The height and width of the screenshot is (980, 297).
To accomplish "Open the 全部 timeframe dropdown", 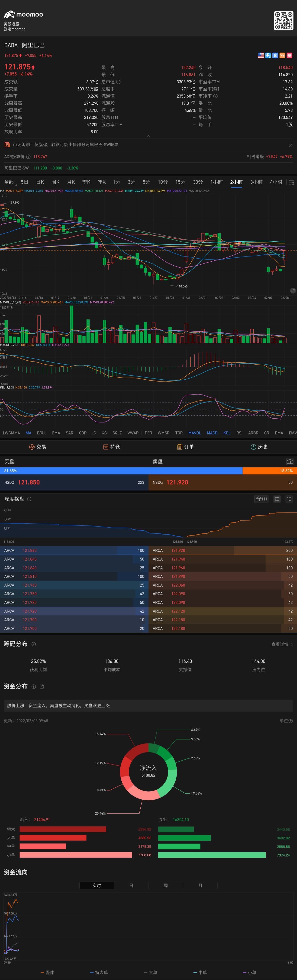I will pos(9,182).
